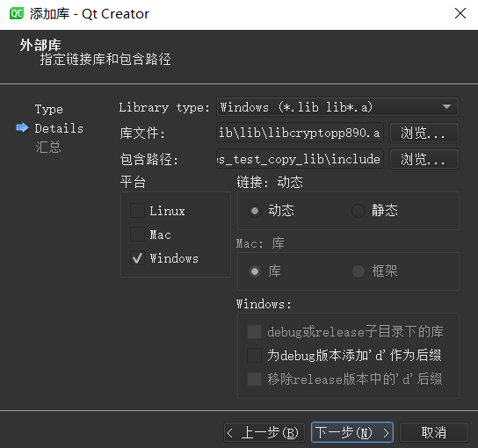Select the 静态 linkage radio button
The image size is (478, 448).
pyautogui.click(x=358, y=211)
